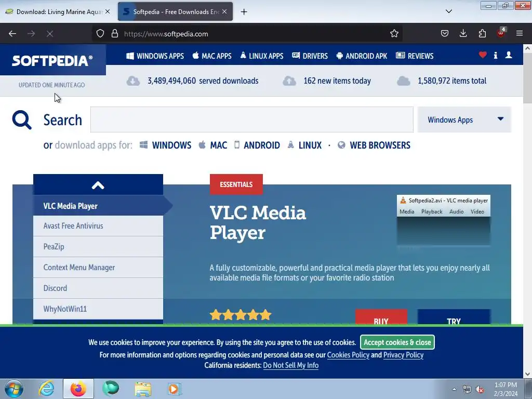
Task: Close the Softpedia tab
Action: tap(224, 11)
